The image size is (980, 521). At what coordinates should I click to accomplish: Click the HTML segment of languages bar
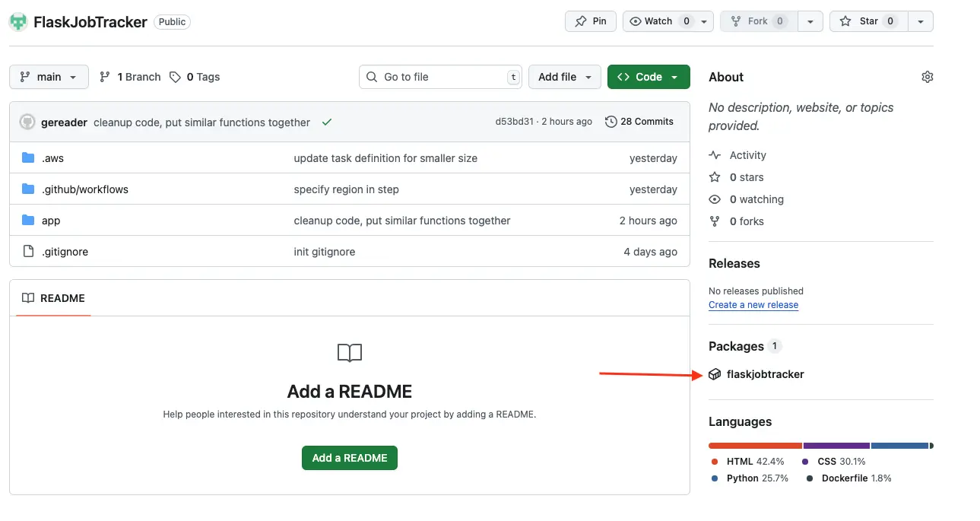754,446
